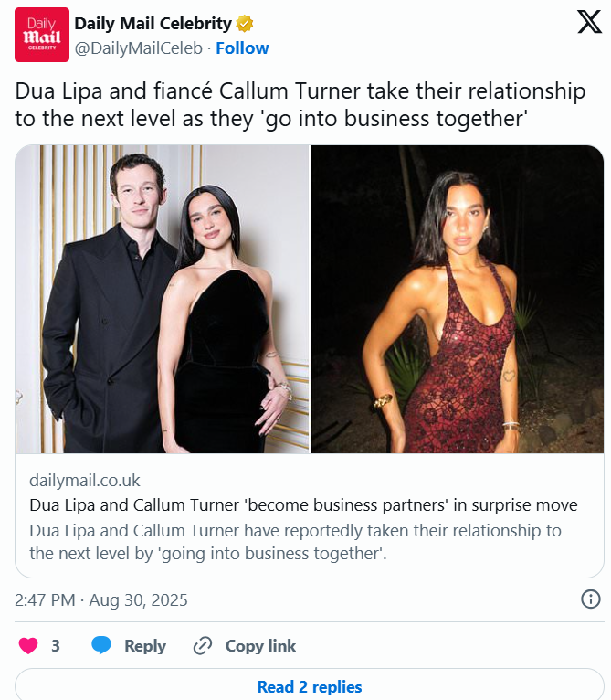Click the blue reply bubble icon
The width and height of the screenshot is (611, 700).
click(101, 645)
